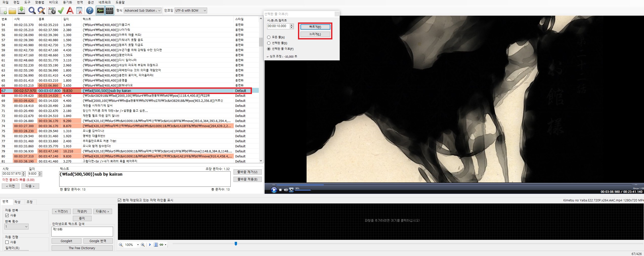This screenshot has width=644, height=256.
Task: Click The Free Dictionary button
Action: 82,248
